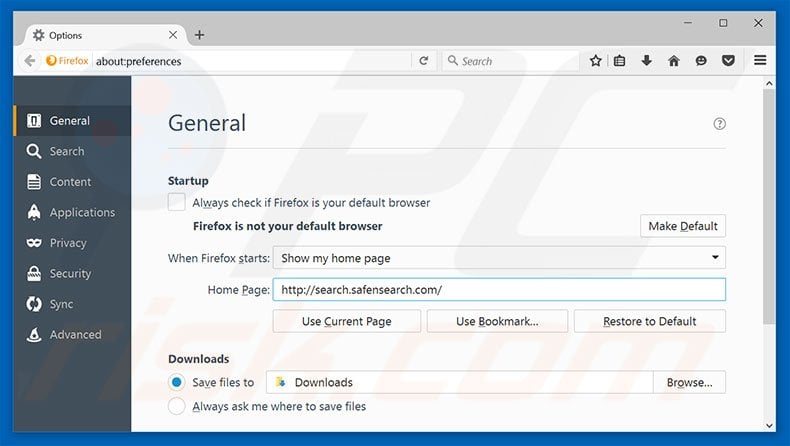This screenshot has width=790, height=446.
Task: Open a new tab with plus button
Action: click(200, 35)
